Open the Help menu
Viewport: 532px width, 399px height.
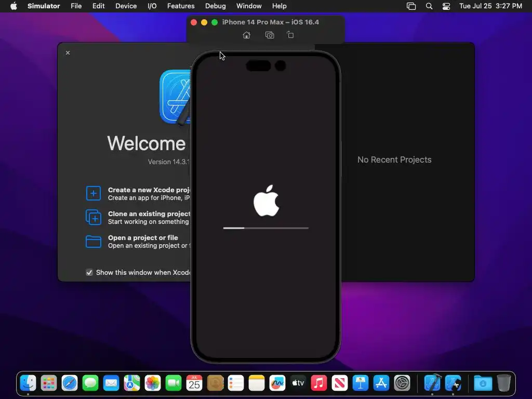[x=279, y=6]
